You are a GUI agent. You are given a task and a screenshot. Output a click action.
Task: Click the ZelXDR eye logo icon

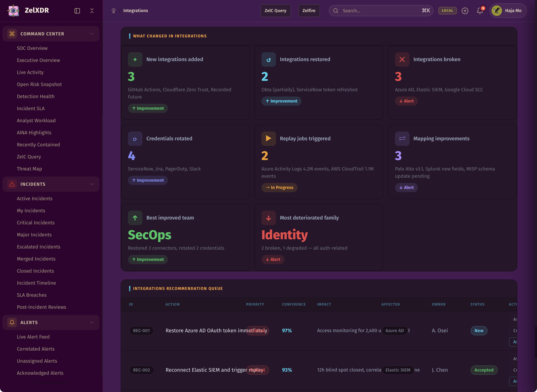13,10
